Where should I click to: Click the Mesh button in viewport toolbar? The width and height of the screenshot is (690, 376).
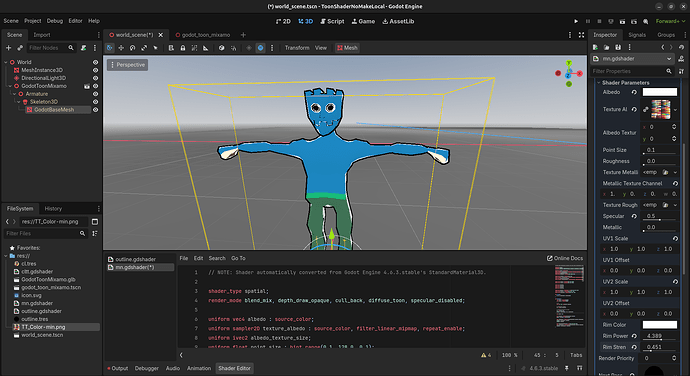tap(347, 48)
